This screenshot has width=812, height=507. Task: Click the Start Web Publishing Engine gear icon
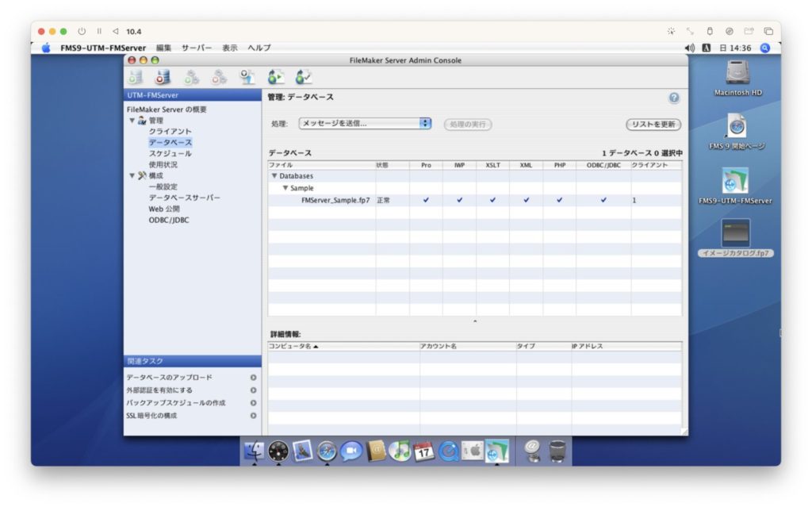point(191,78)
